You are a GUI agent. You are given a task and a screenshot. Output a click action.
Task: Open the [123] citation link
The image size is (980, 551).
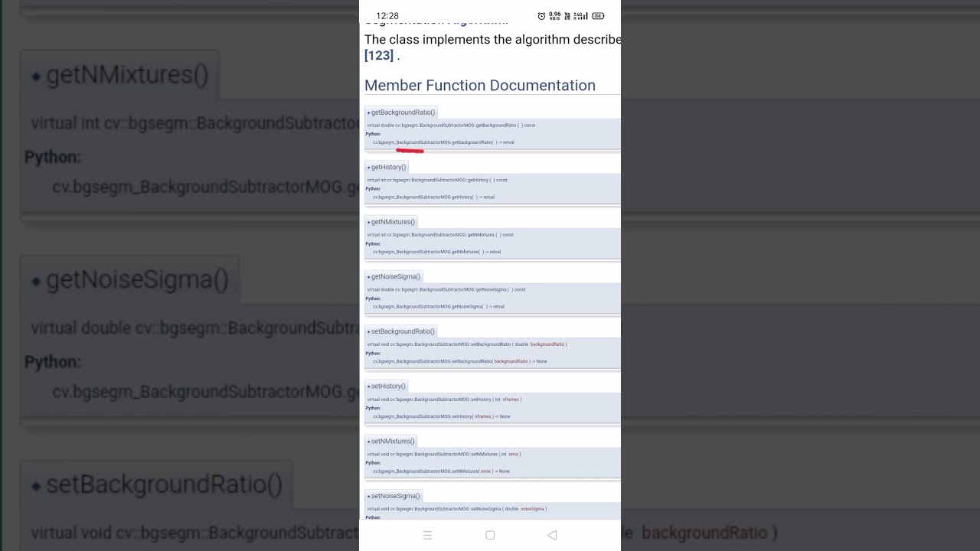click(x=379, y=55)
